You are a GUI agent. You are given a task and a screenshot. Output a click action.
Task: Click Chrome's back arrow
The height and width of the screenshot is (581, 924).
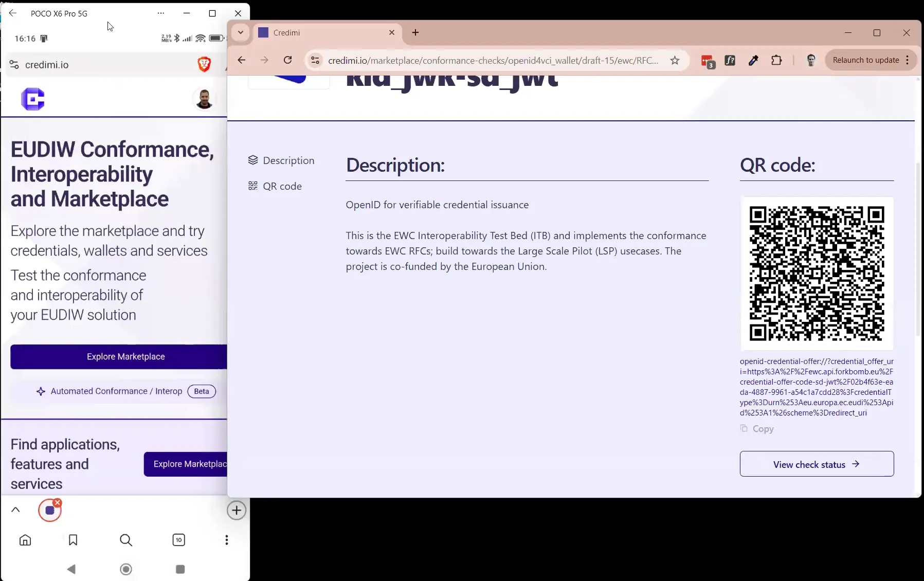[x=241, y=60]
